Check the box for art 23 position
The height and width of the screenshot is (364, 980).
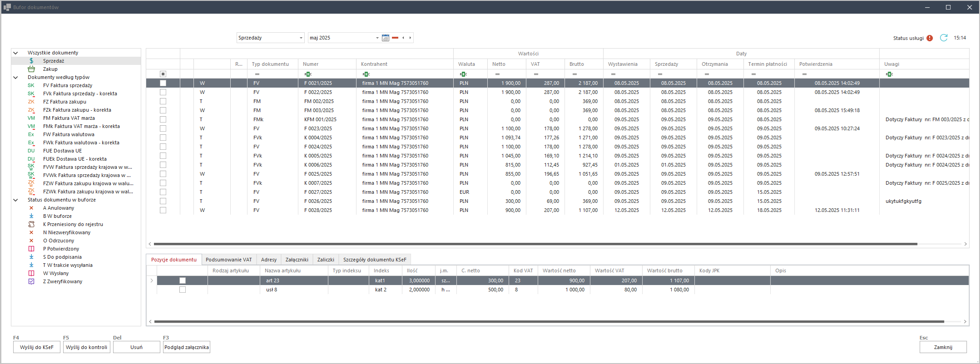coord(183,280)
